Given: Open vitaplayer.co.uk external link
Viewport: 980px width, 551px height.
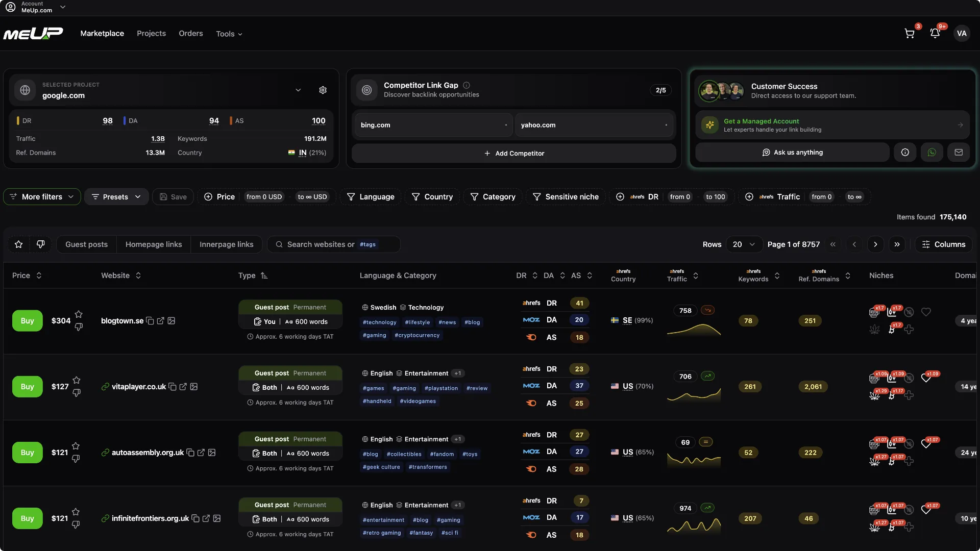Looking at the screenshot, I should pos(183,387).
